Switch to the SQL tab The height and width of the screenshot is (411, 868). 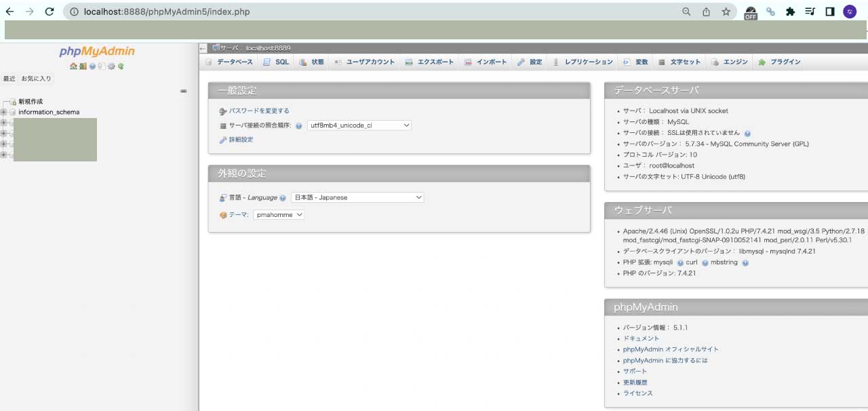pyautogui.click(x=277, y=62)
